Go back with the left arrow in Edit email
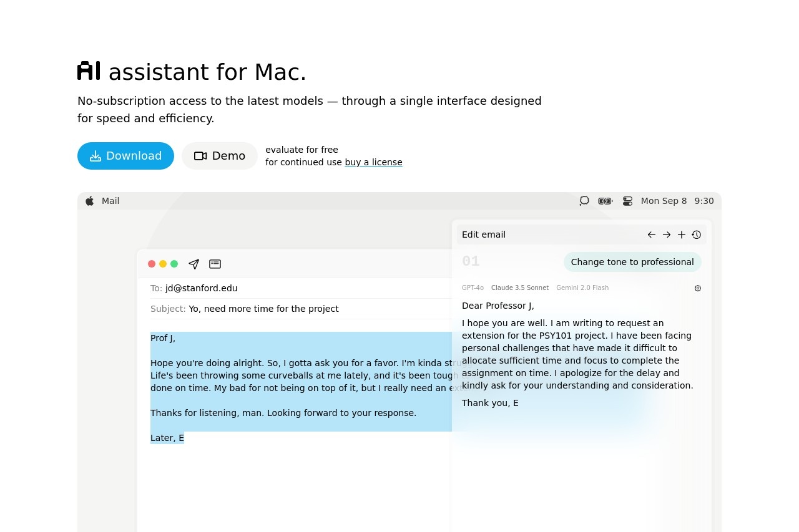 pos(652,235)
